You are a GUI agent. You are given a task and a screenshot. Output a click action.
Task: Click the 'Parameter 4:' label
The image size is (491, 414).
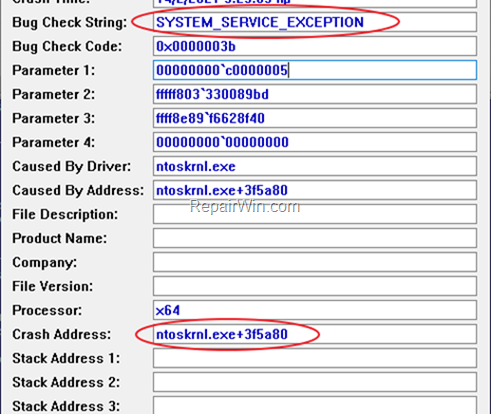coord(54,143)
